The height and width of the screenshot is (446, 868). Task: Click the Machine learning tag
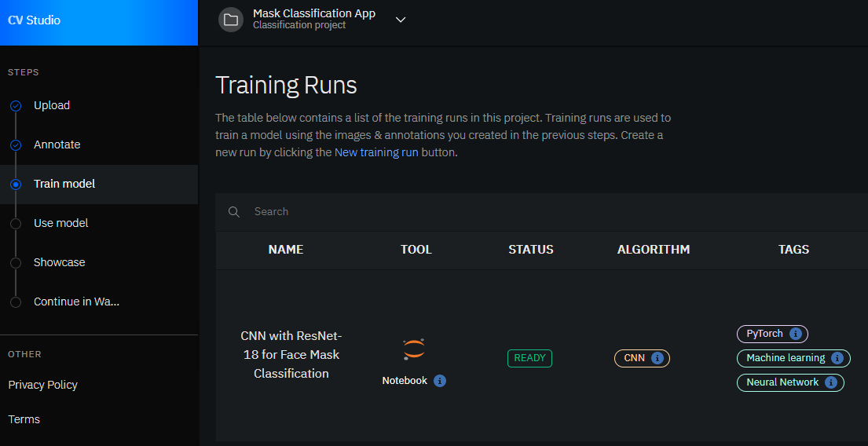tap(793, 358)
